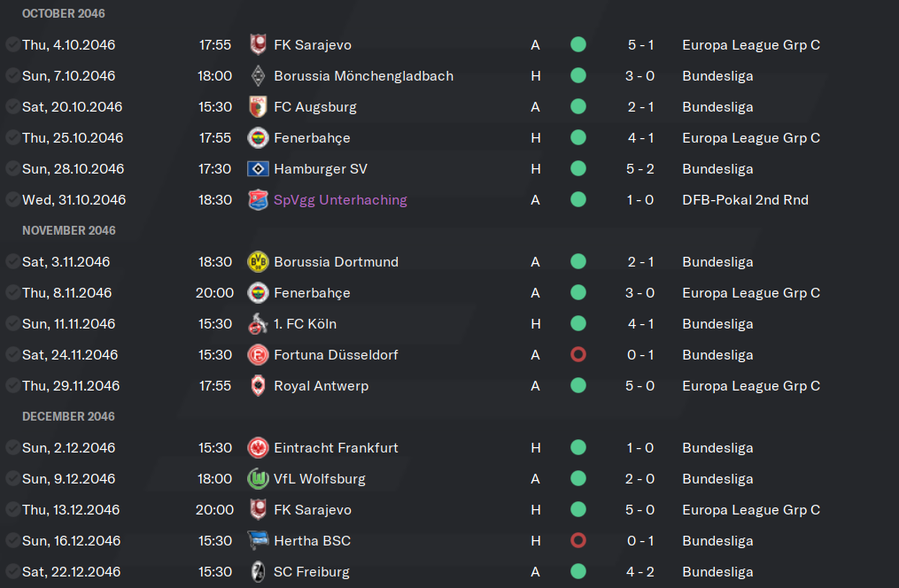Toggle the checkmark beside Thu, 4.10.2046

click(x=12, y=44)
